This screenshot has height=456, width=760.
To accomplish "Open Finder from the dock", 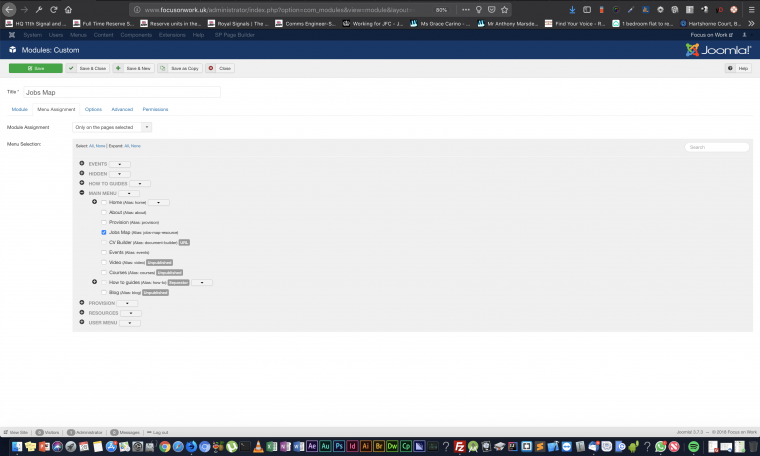I will [16, 446].
